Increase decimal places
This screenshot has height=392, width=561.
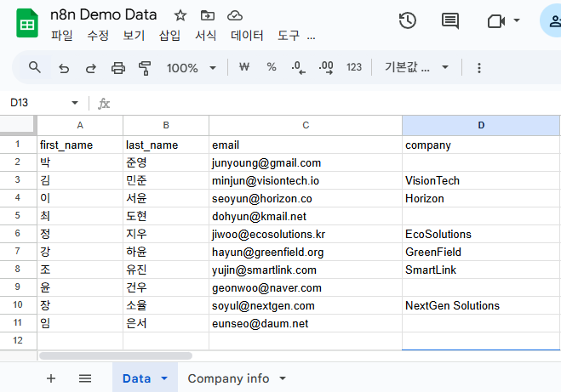pyautogui.click(x=326, y=67)
